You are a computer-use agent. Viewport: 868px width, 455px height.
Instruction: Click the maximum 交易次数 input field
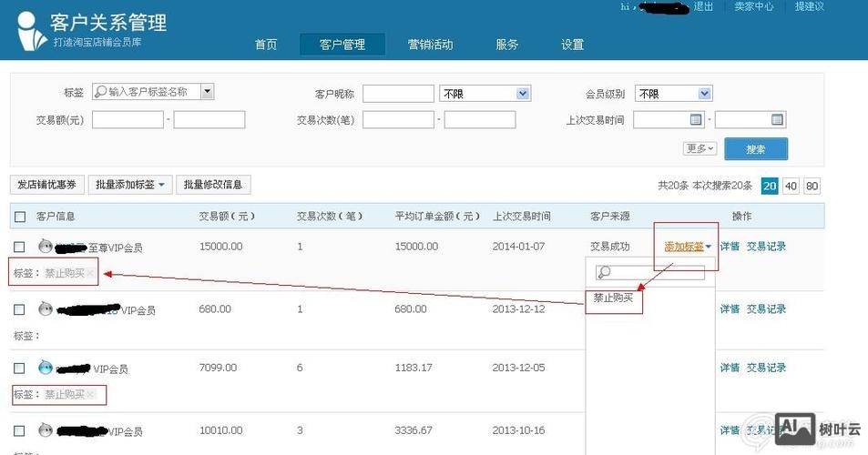[480, 119]
